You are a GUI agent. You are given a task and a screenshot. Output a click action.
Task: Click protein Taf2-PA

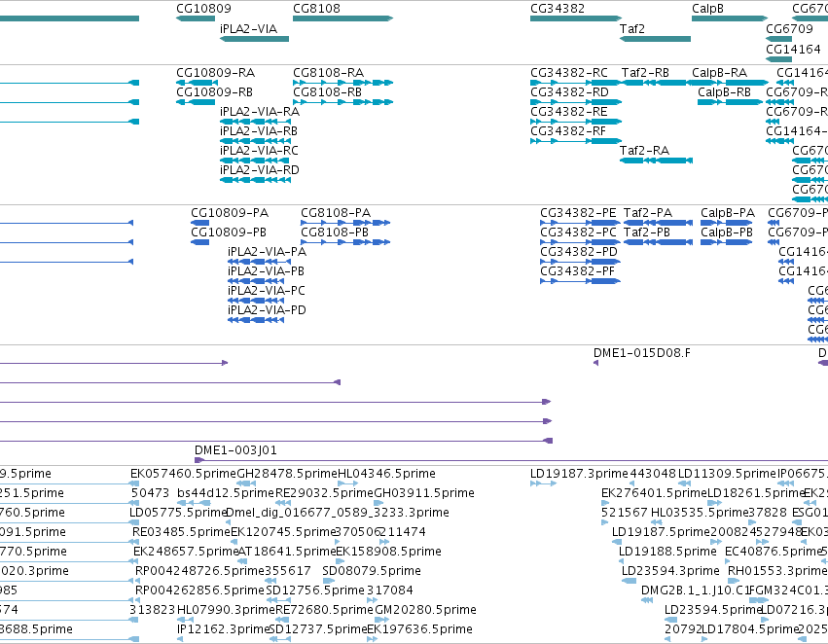[x=658, y=223]
